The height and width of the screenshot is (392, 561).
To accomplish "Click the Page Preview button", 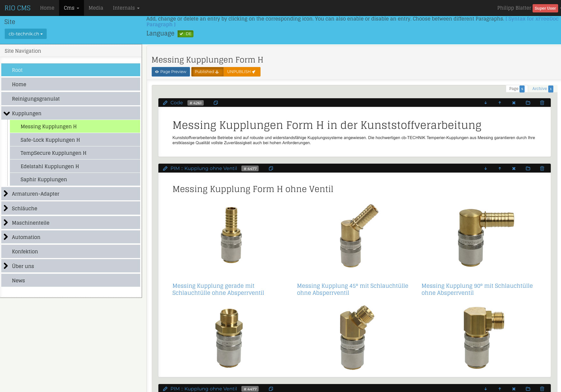I will (171, 72).
